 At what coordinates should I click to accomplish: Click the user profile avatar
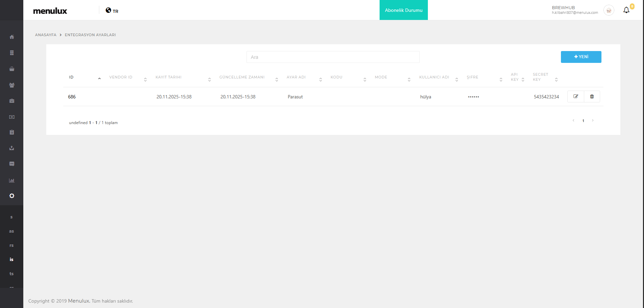tap(609, 10)
